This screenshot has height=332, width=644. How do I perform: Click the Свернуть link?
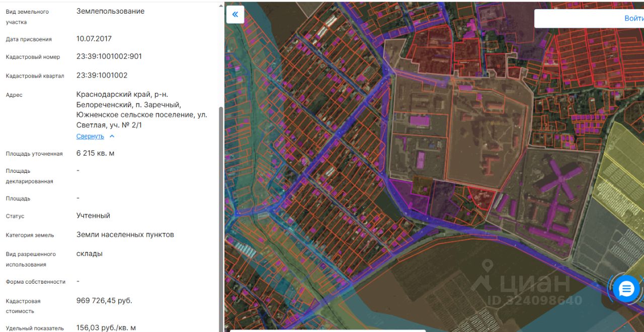tap(90, 137)
